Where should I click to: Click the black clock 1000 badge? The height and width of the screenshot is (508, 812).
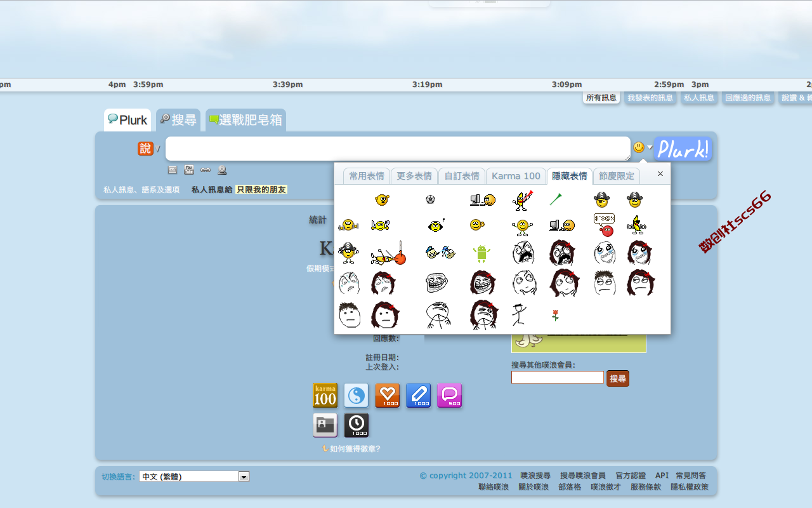pos(357,425)
